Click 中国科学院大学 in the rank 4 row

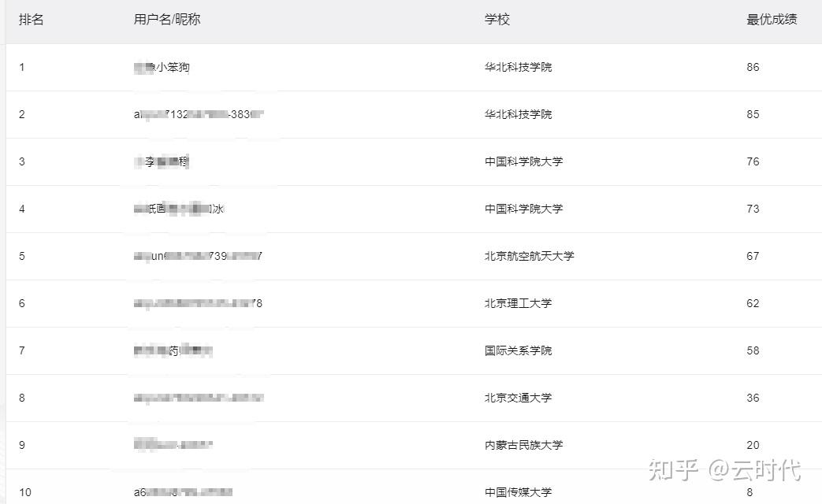(523, 209)
